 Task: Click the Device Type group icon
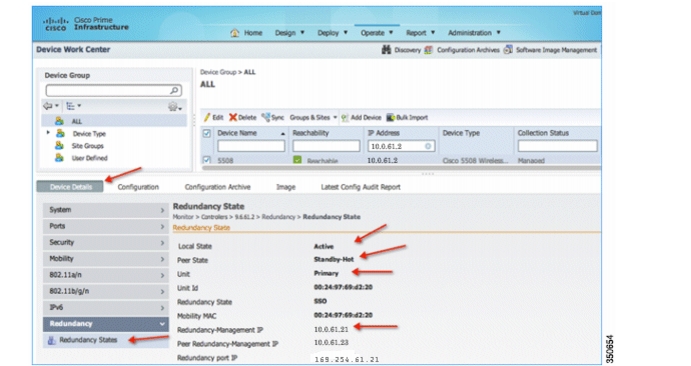[60, 133]
